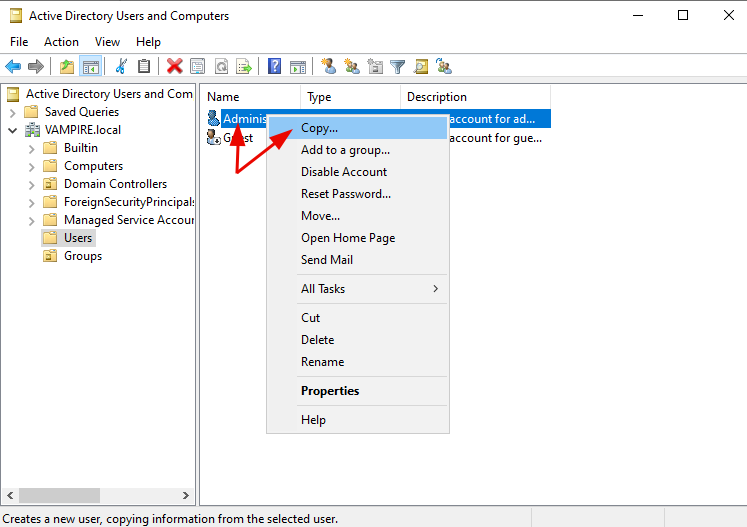
Task: Toggle the show/hide console tree button
Action: [91, 66]
